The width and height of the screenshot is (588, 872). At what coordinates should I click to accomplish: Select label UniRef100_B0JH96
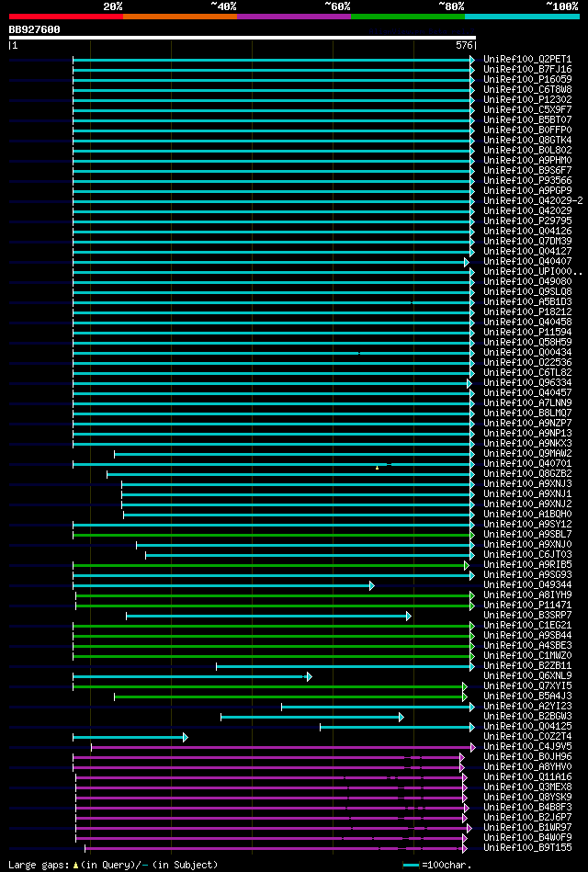(527, 757)
